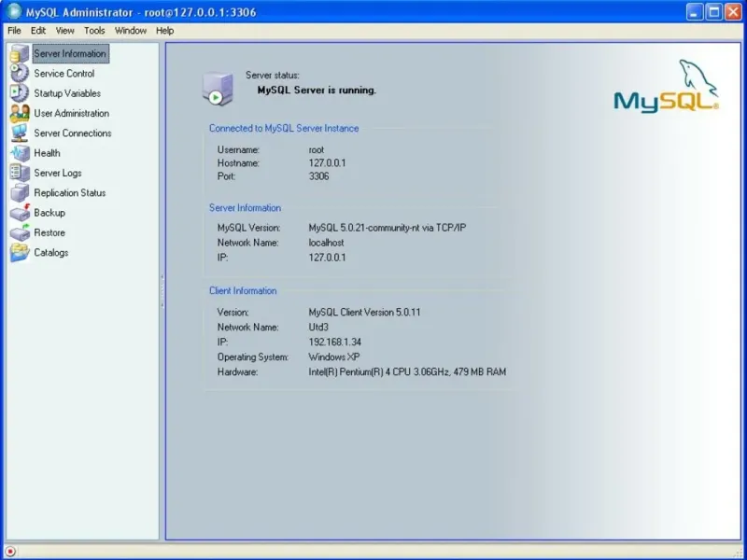Click the Server Information sidebar icon

pyautogui.click(x=20, y=53)
